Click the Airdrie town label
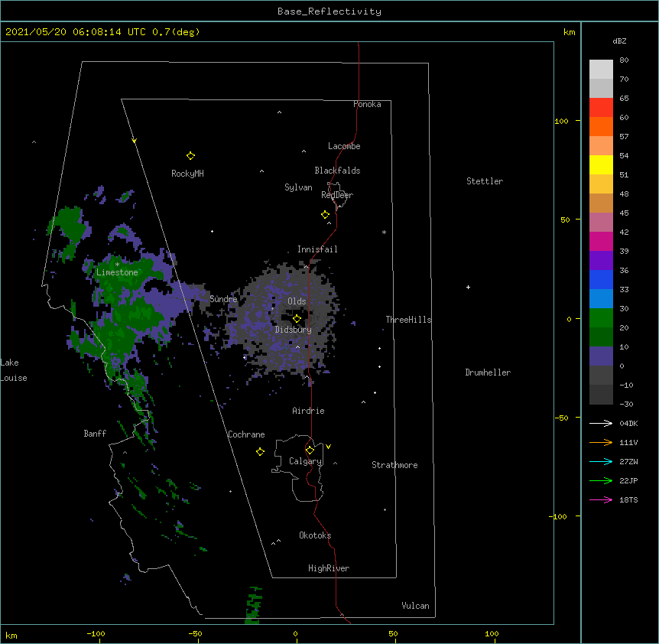Image resolution: width=659 pixels, height=644 pixels. point(308,411)
